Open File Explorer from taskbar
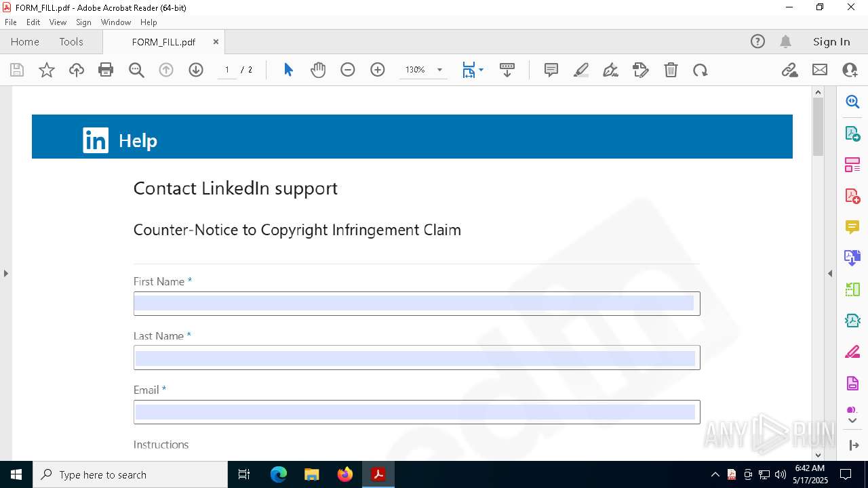Screen dimensions: 868x488 (x=312, y=474)
